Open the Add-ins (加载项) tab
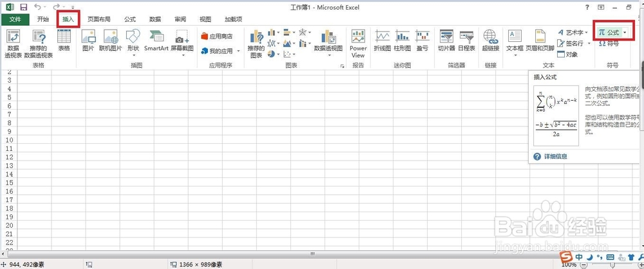 coord(233,19)
